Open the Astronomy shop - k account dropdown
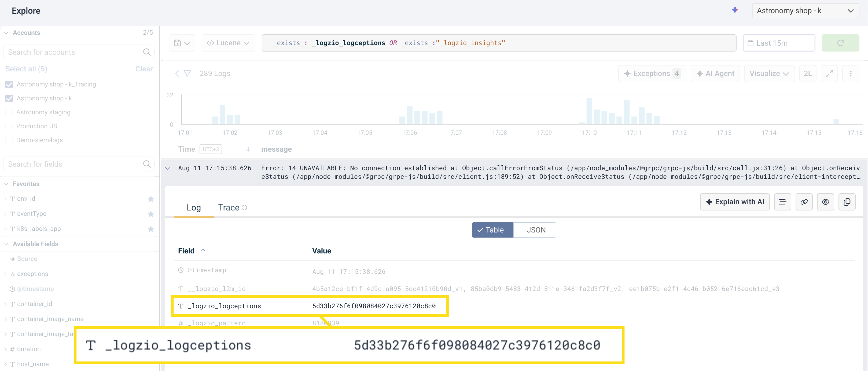This screenshot has width=868, height=371. (x=805, y=11)
